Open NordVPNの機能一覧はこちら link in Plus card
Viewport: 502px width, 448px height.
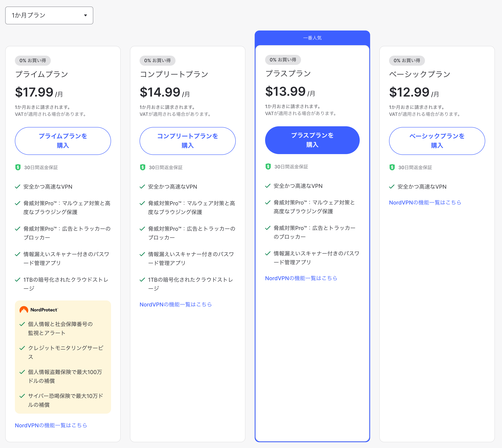[x=301, y=278]
